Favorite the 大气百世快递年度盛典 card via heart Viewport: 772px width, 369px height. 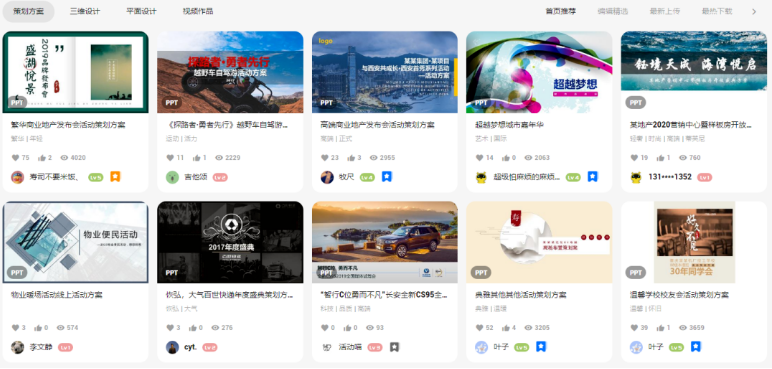[x=170, y=328]
